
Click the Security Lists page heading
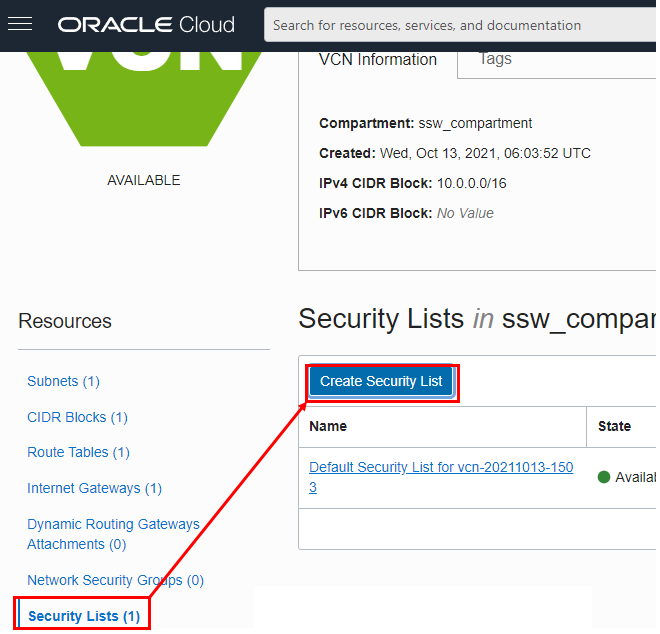click(477, 319)
